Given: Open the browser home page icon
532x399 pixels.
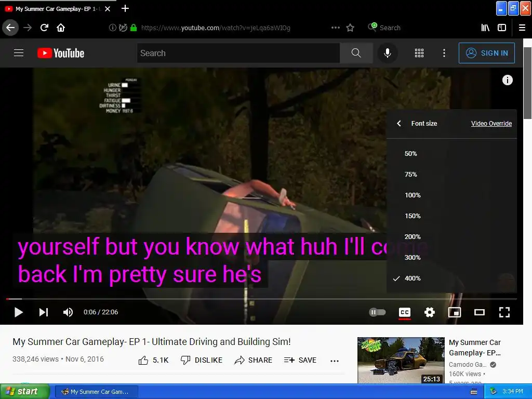Looking at the screenshot, I should (61, 28).
